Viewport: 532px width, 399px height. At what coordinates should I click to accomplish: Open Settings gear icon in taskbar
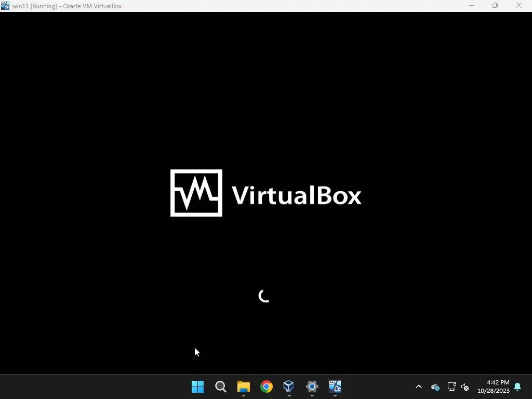tap(312, 387)
